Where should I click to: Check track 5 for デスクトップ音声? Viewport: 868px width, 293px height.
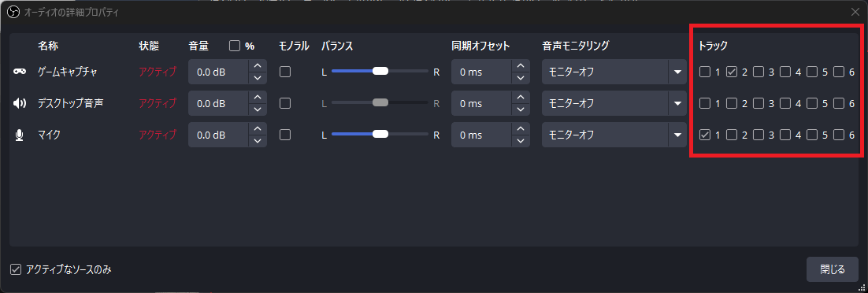813,103
